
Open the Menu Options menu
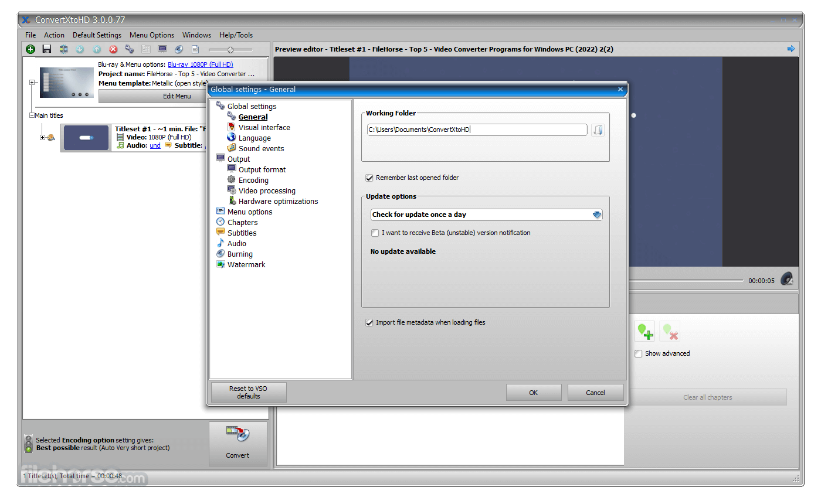(152, 35)
